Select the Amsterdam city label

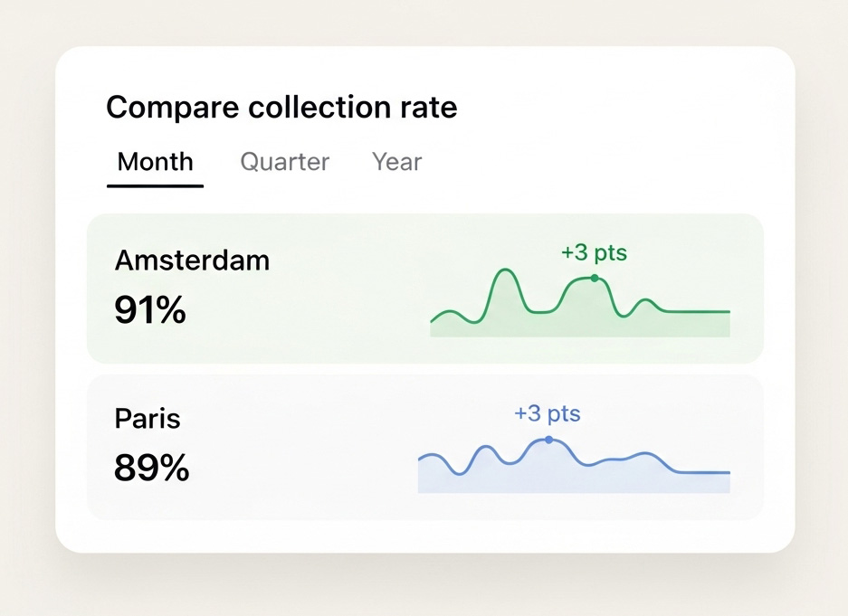[x=192, y=261]
